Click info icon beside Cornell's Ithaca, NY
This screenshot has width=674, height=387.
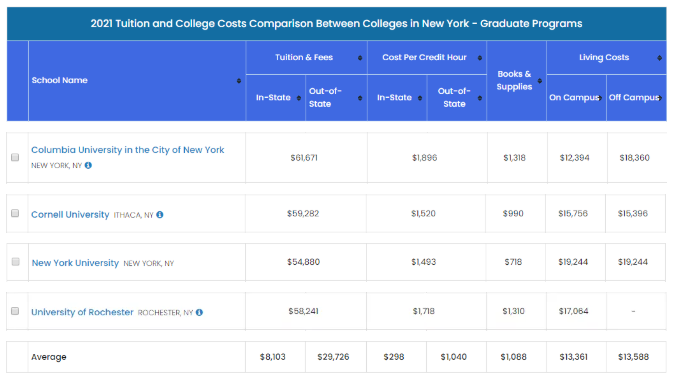[x=160, y=215]
